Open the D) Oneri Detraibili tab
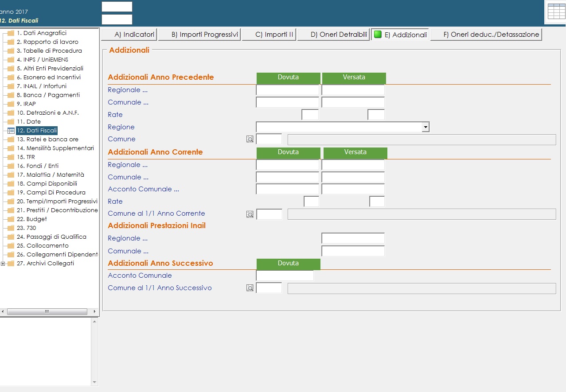Screen dimensions: 566x392 [x=333, y=35]
